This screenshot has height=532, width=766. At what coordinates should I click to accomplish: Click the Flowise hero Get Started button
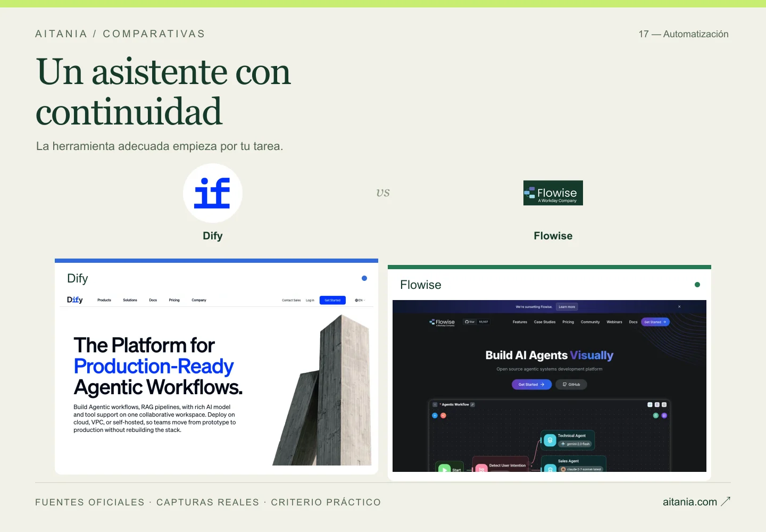pos(531,385)
